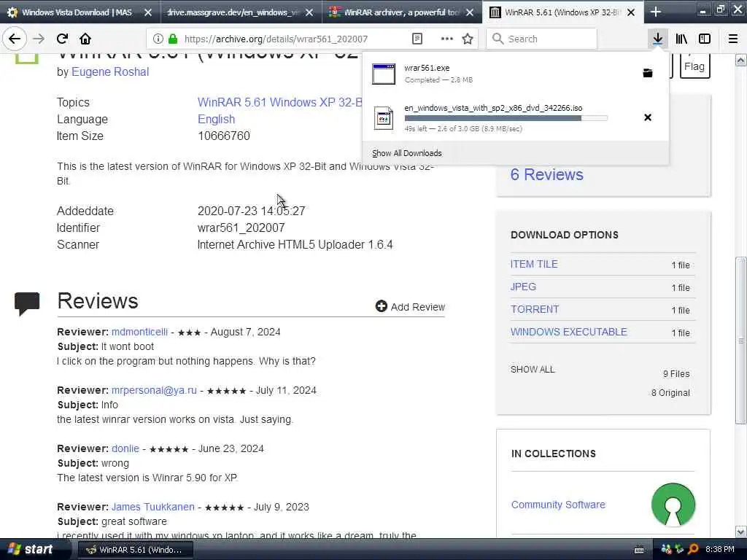Open WinRAR 5.61 Windows XP topic link
This screenshot has width=747, height=560.
click(x=280, y=102)
